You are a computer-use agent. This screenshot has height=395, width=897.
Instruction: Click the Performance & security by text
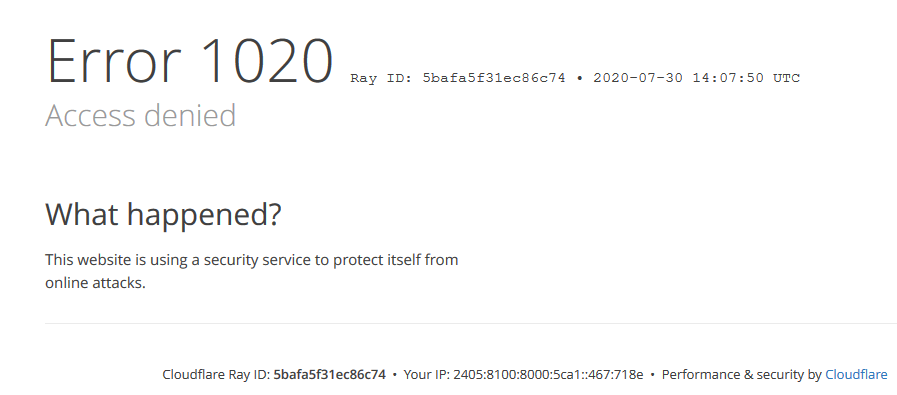click(741, 375)
